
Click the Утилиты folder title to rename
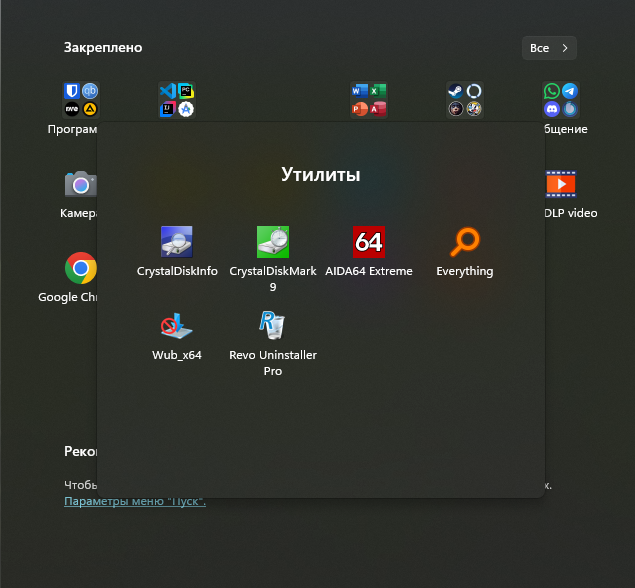(x=320, y=175)
